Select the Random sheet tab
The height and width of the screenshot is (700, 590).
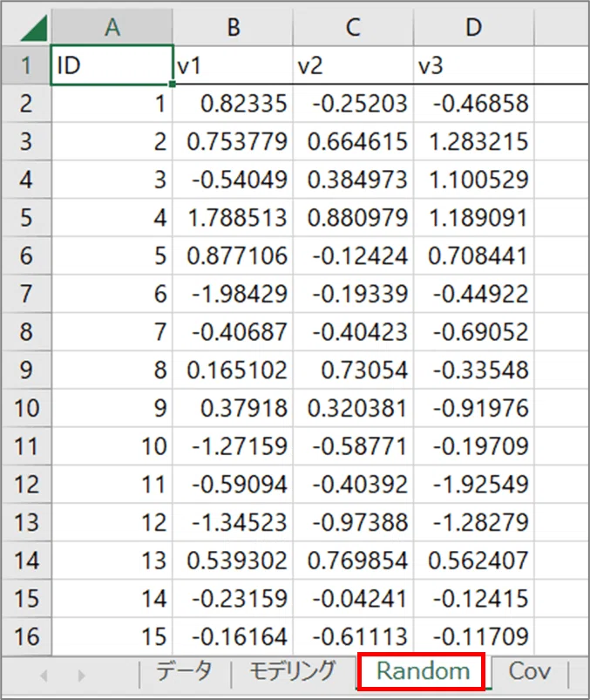(422, 671)
